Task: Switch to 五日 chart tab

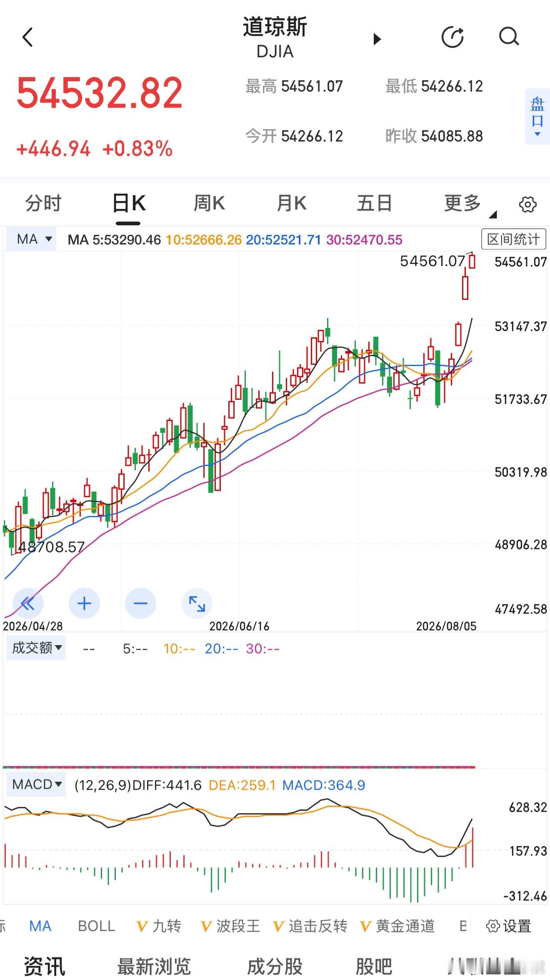Action: pyautogui.click(x=374, y=203)
